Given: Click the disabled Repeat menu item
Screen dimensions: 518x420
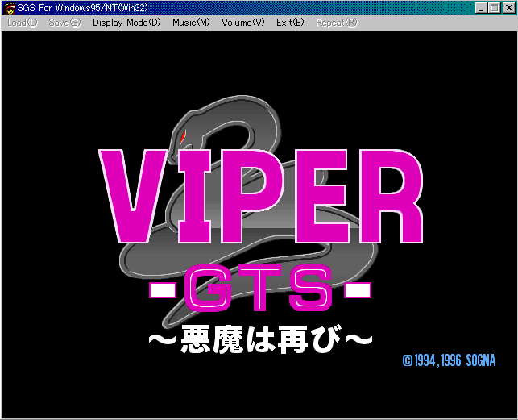Looking at the screenshot, I should point(337,23).
